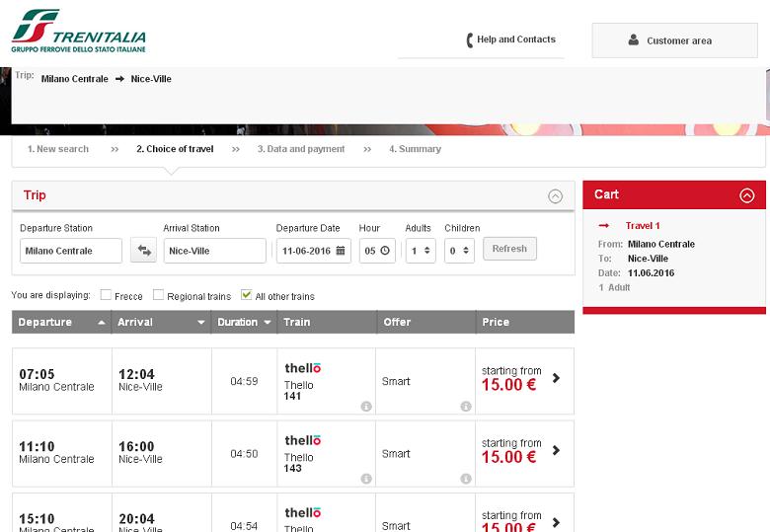Show train info for Thello 141

pos(366,406)
